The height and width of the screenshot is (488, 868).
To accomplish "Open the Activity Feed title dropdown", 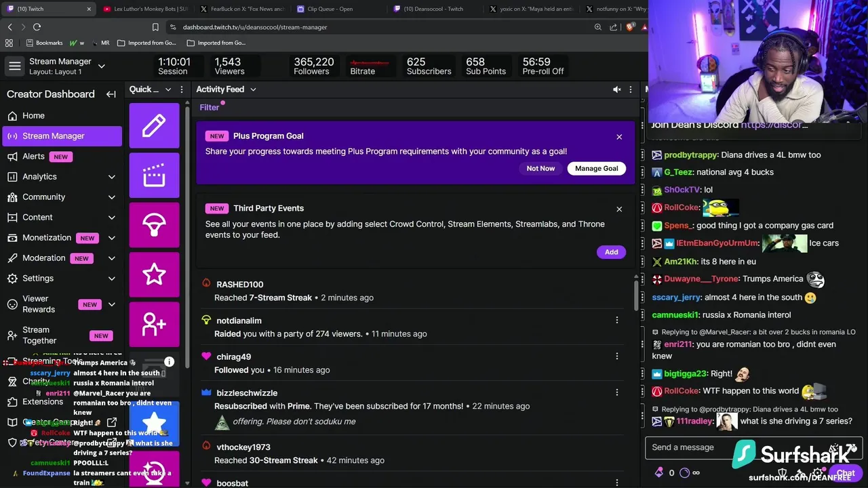I will point(253,89).
